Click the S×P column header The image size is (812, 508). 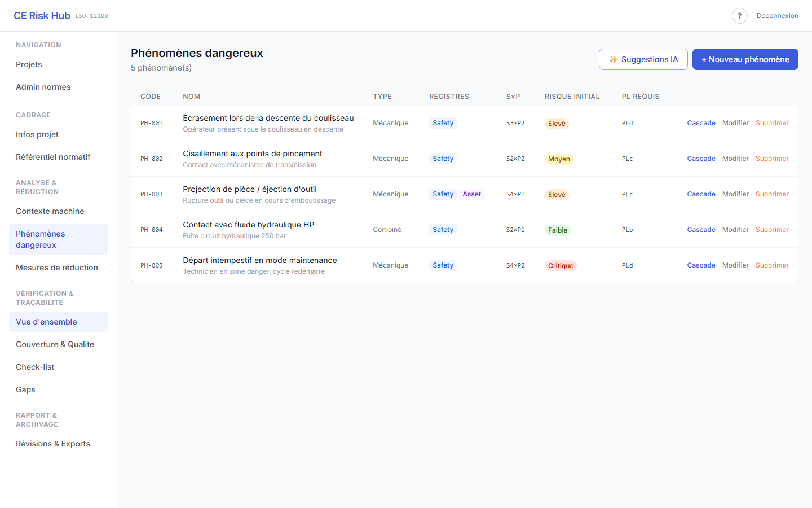(513, 97)
